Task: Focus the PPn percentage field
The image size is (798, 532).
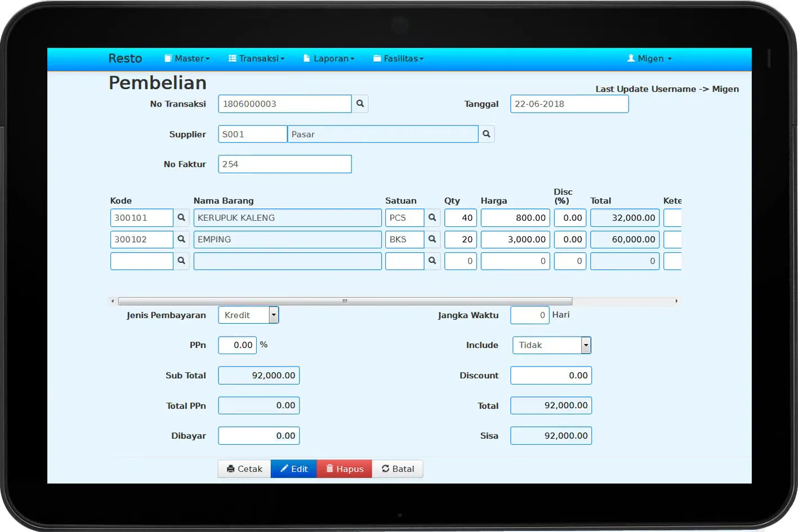Action: tap(238, 345)
